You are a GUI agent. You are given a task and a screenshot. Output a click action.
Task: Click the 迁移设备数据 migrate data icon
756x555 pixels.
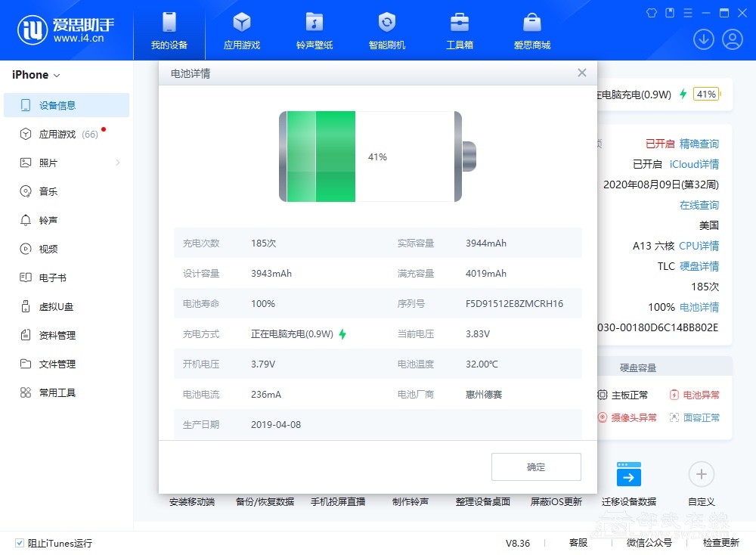[629, 475]
